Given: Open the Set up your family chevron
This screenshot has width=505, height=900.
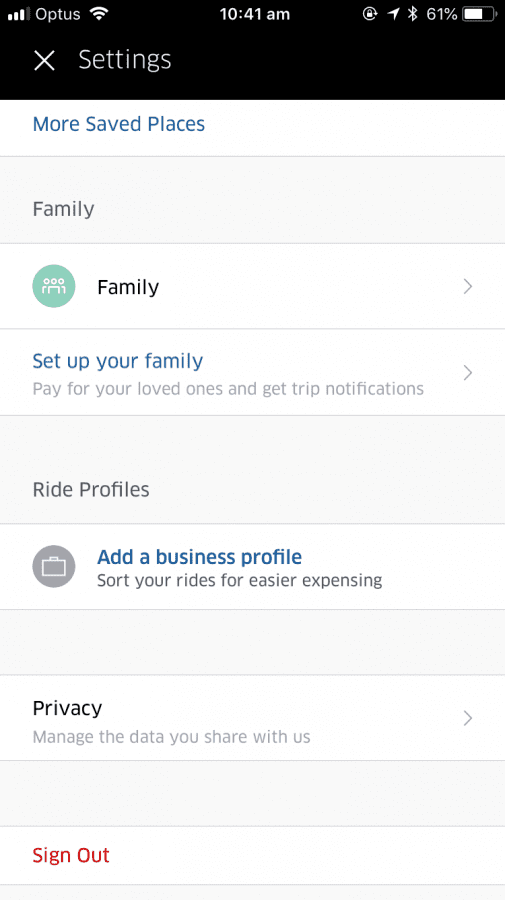Looking at the screenshot, I should point(468,373).
